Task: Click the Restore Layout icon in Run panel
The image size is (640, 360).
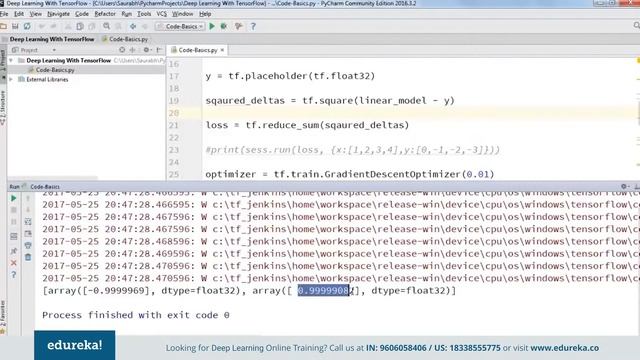Action: pos(13,236)
